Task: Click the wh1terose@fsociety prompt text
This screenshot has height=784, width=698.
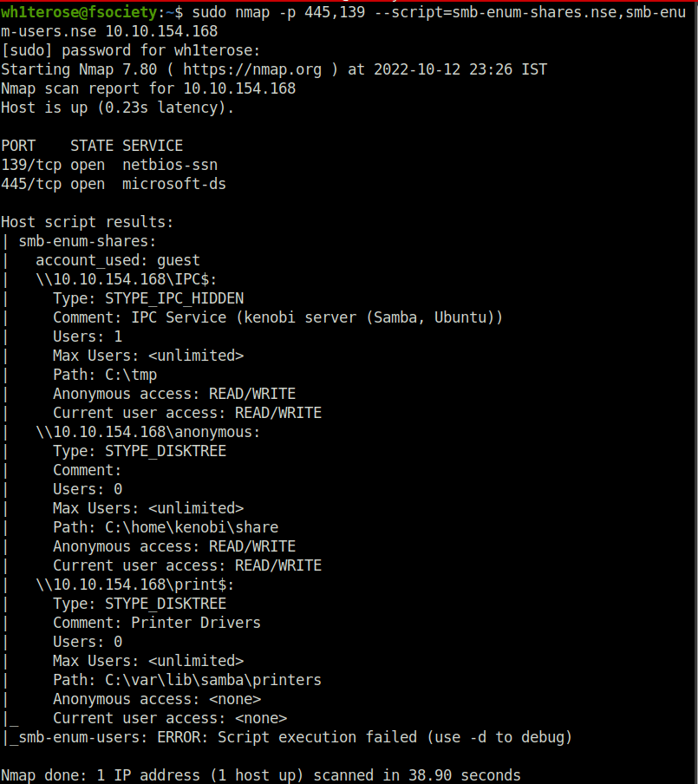Action: coord(79,12)
